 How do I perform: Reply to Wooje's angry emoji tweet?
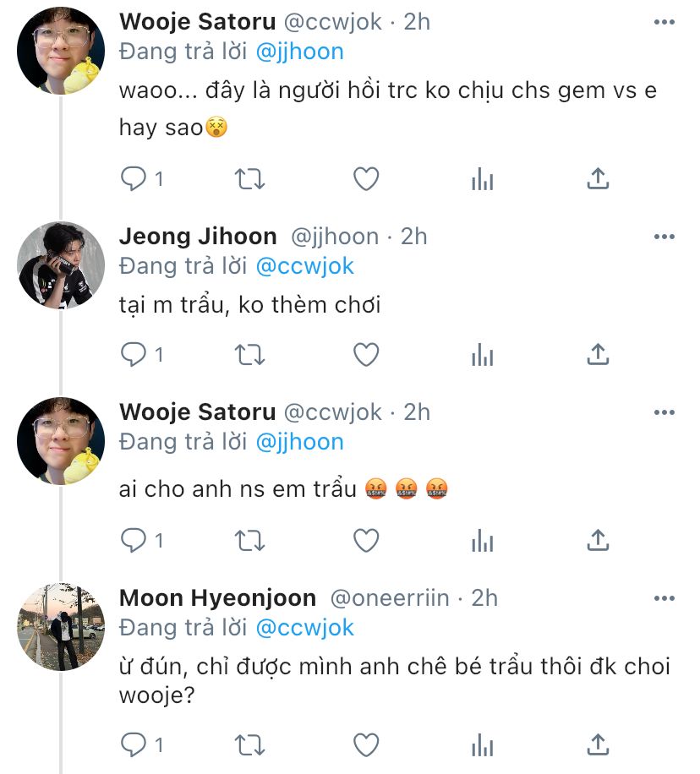(x=134, y=540)
